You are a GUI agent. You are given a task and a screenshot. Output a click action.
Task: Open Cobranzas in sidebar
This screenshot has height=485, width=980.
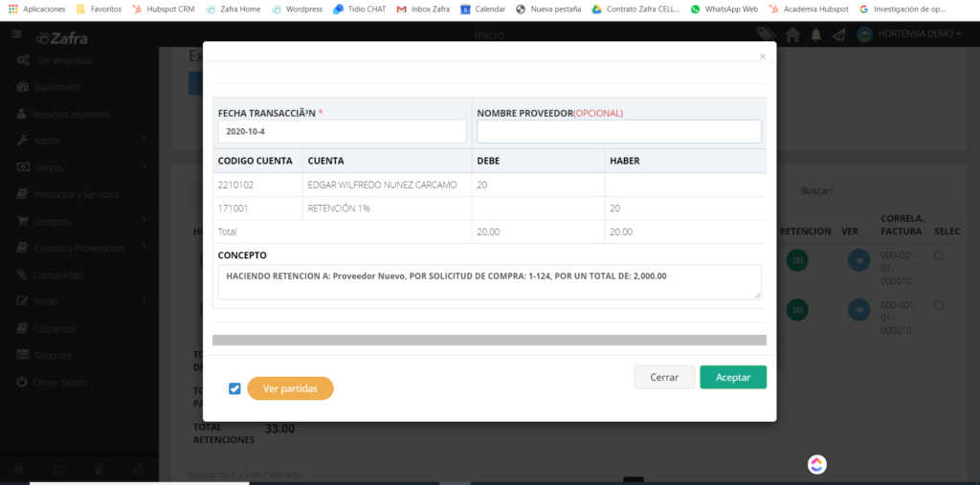pos(46,328)
